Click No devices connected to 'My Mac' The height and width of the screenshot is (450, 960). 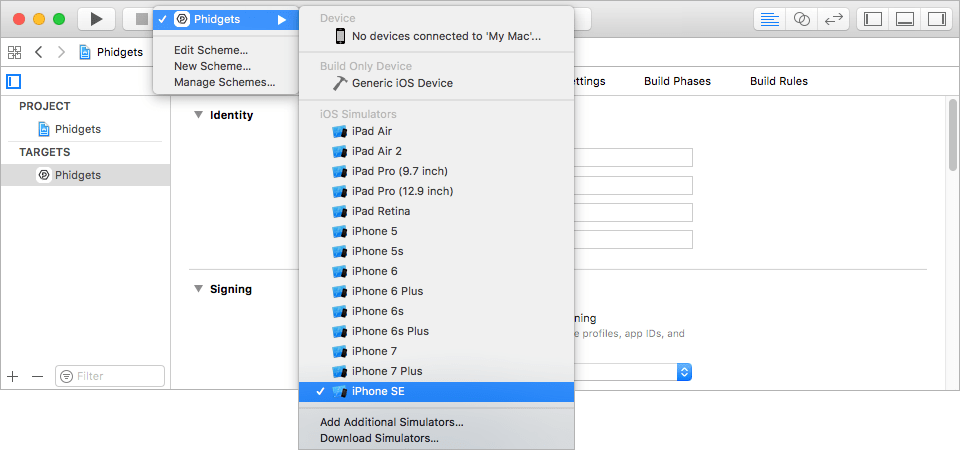click(436, 36)
